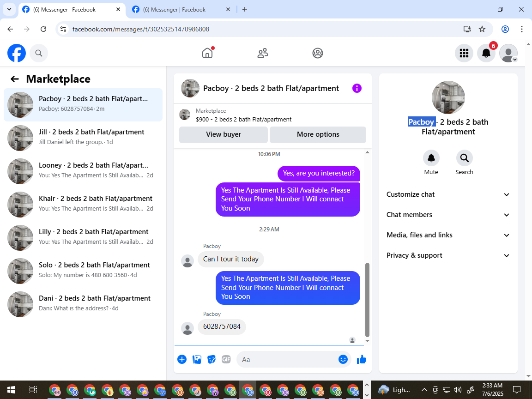The width and height of the screenshot is (532, 399).
Task: Click the 'Can I tour it today' message
Action: click(x=231, y=259)
